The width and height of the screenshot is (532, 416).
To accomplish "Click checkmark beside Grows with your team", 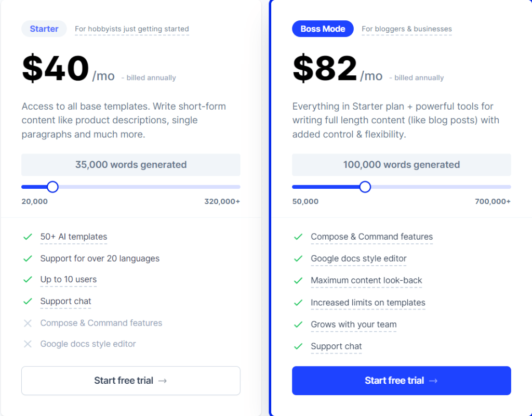I will [x=298, y=324].
